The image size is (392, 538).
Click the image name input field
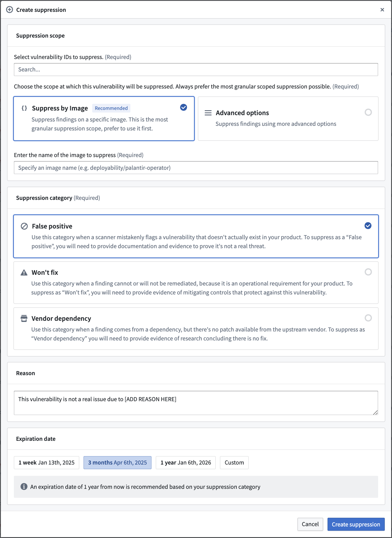pos(196,168)
